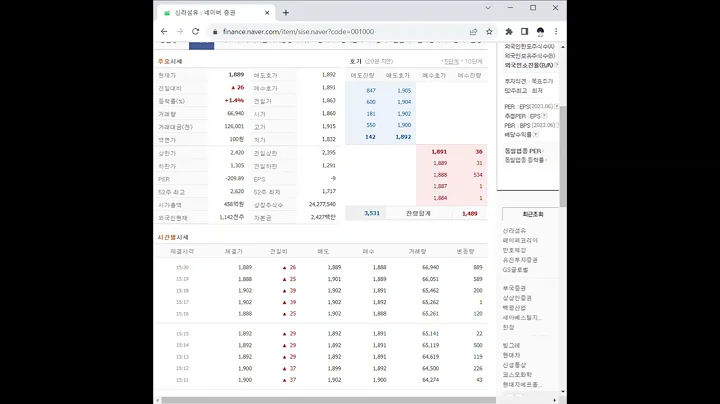Share this page via address bar icon
720x404 pixels.
pyautogui.click(x=473, y=32)
